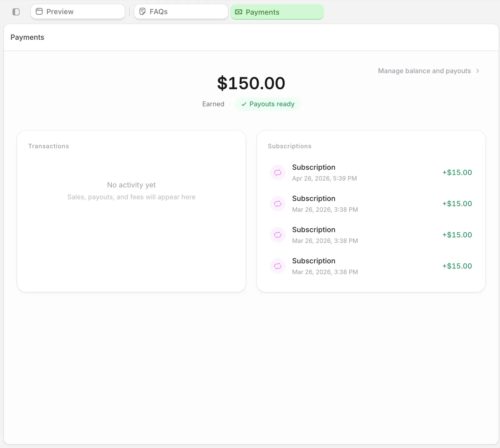This screenshot has height=448, width=500.
Task: Click the Apr 26 subscription recurring icon
Action: point(278,172)
